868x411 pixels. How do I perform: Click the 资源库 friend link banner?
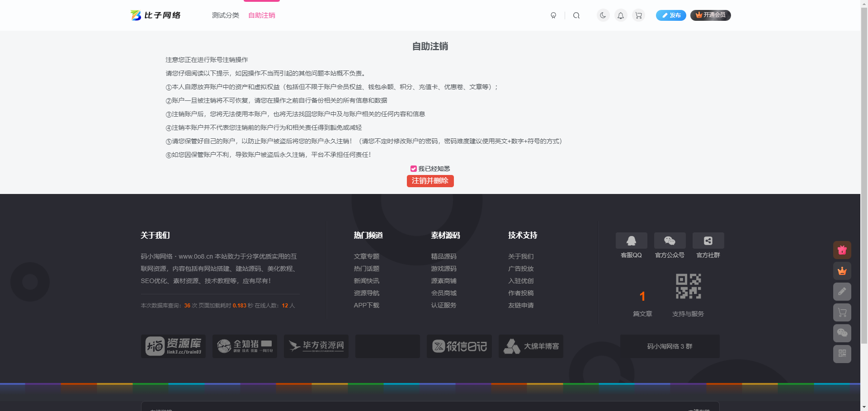point(173,346)
